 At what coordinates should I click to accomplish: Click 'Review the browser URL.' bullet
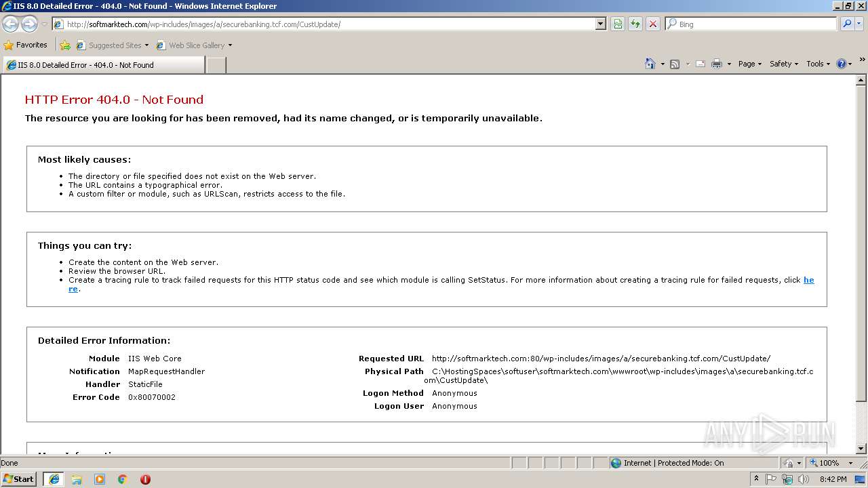117,271
